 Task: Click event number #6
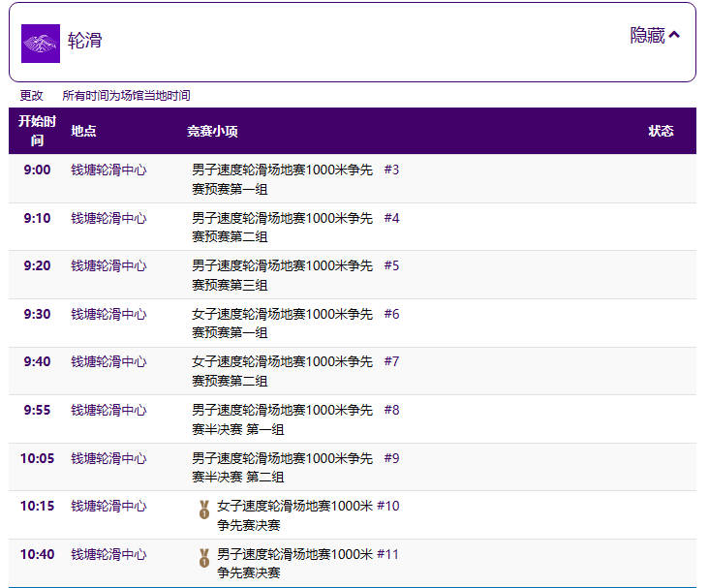(x=391, y=314)
